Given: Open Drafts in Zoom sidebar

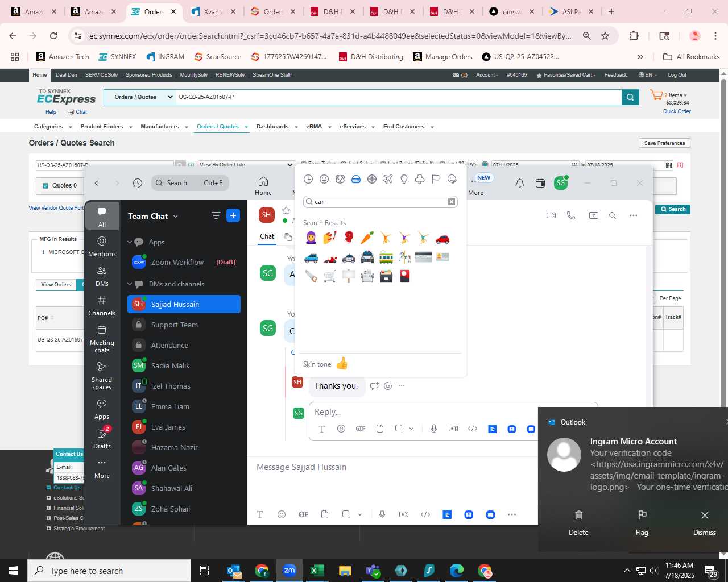Looking at the screenshot, I should 102,438.
